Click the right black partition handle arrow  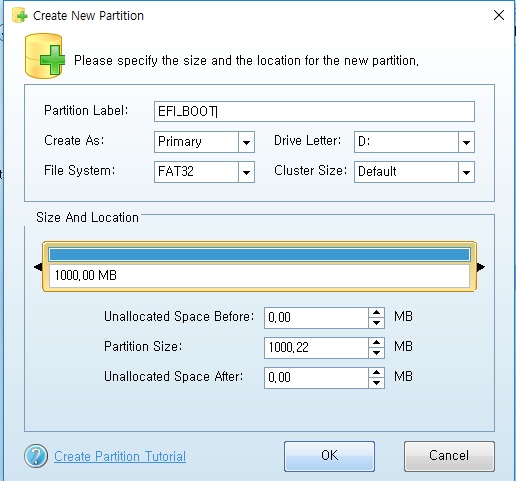[481, 267]
